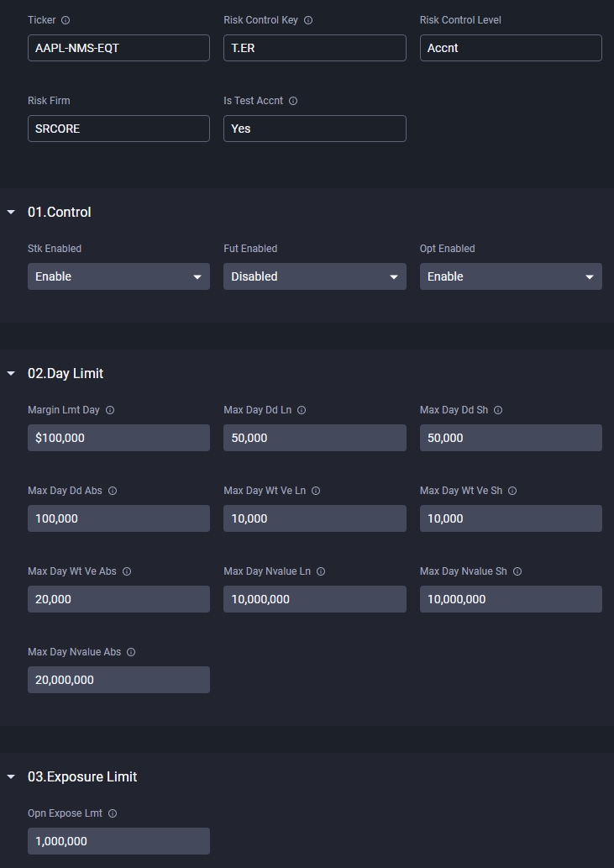Open the Stk Enabled dropdown

118,276
